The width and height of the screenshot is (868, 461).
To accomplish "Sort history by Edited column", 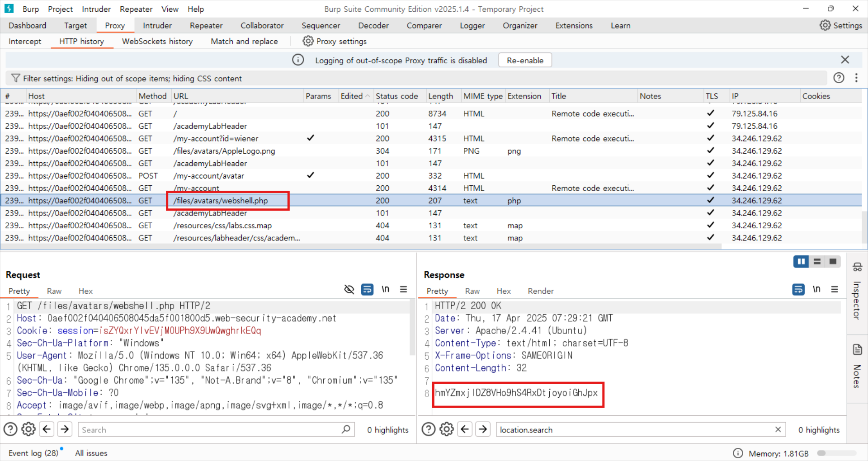I will coord(355,96).
